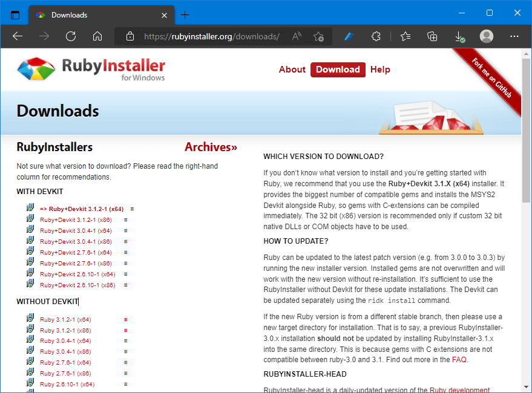Open the Archives link
This screenshot has height=393, width=532.
click(x=211, y=147)
